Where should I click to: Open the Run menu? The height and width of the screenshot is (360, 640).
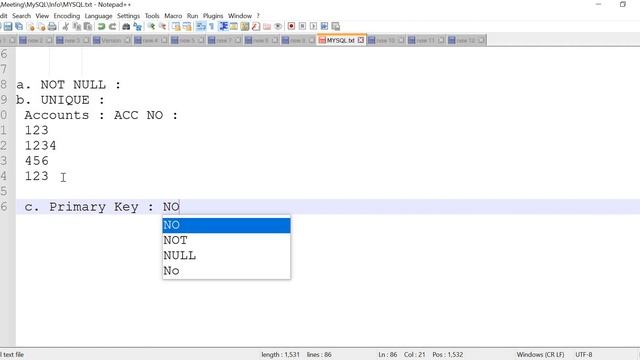[x=192, y=16]
